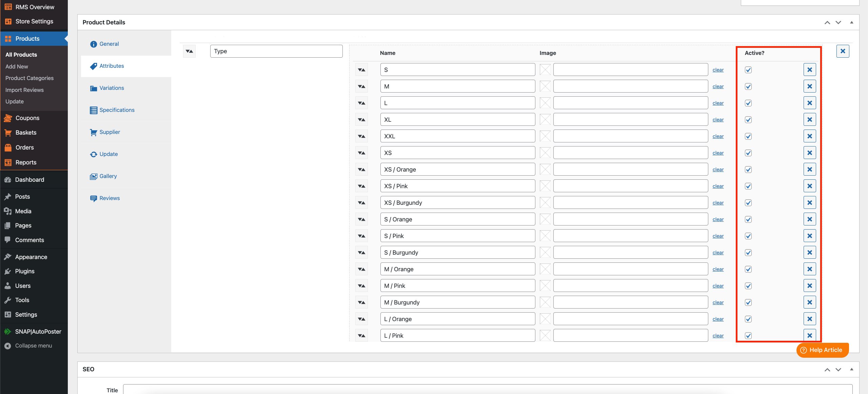868x394 pixels.
Task: Open the Help Article button
Action: 822,350
